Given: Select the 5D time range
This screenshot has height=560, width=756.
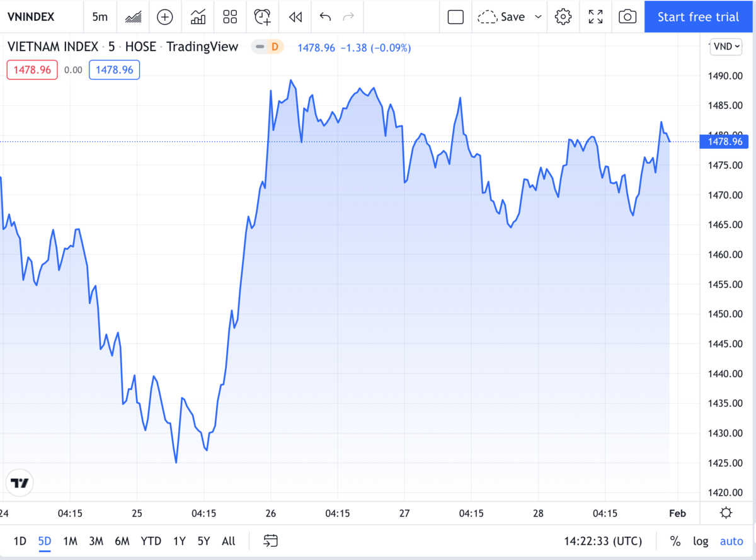Looking at the screenshot, I should point(45,540).
